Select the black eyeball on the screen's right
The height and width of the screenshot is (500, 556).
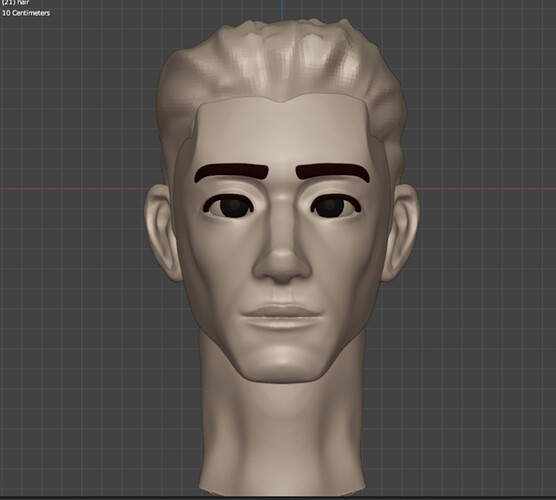[330, 207]
